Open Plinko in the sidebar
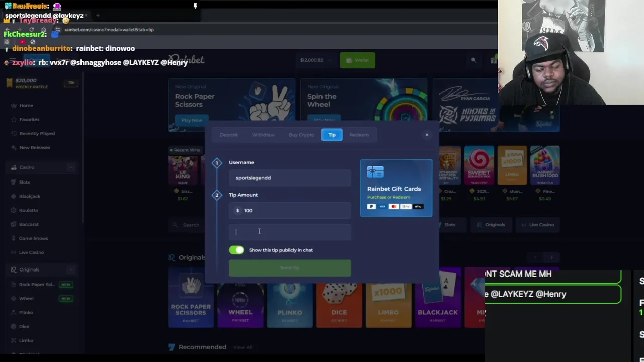The height and width of the screenshot is (362, 644). (26, 312)
